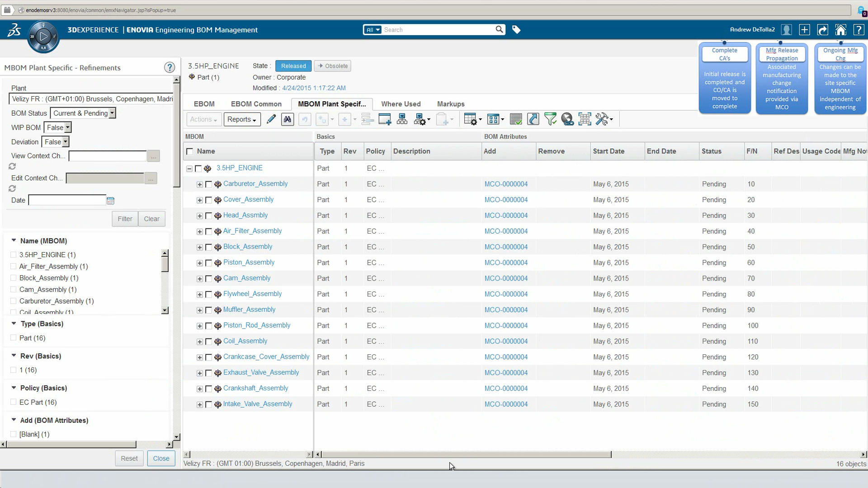Open the Markups tab
This screenshot has height=488, width=868.
click(451, 104)
